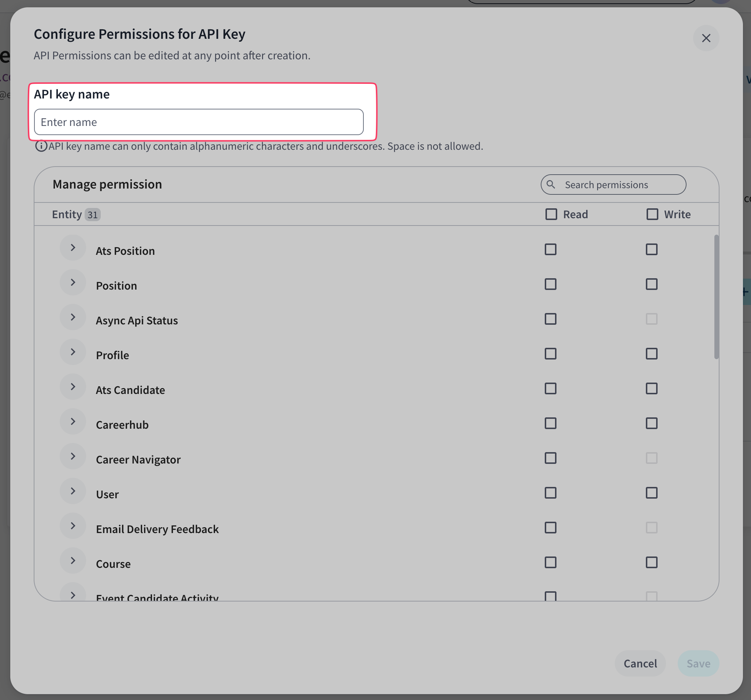Screen dimensions: 751x700
Task: Click the info icon beside naming rule
Action: click(41, 146)
